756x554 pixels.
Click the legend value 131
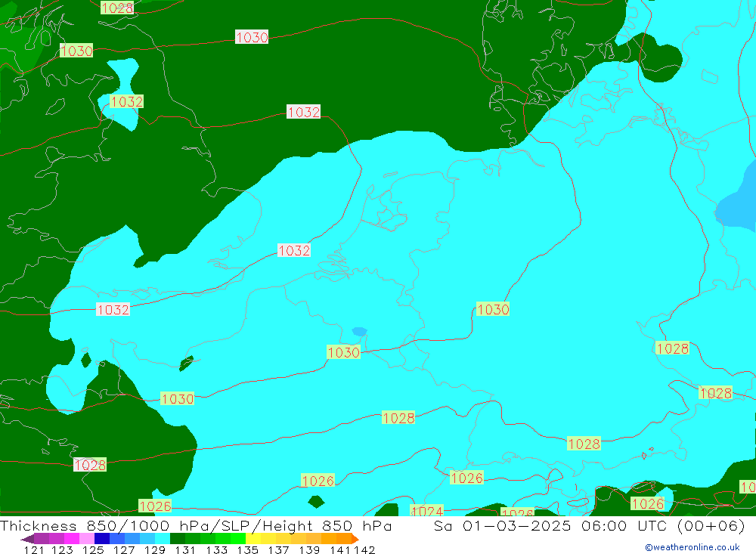(185, 550)
